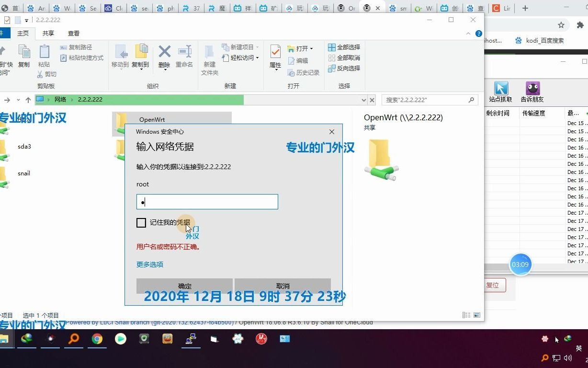
Task: Click the forward navigation arrow
Action: pos(7,100)
